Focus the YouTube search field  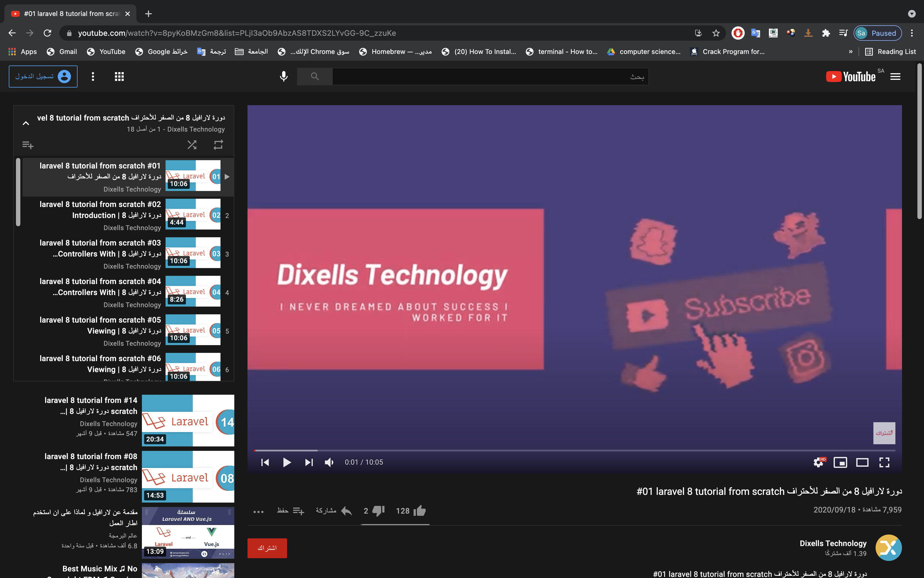490,77
